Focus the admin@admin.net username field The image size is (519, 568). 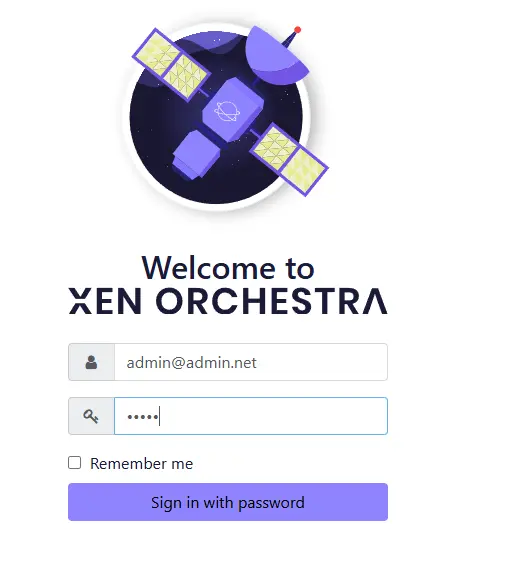click(251, 362)
